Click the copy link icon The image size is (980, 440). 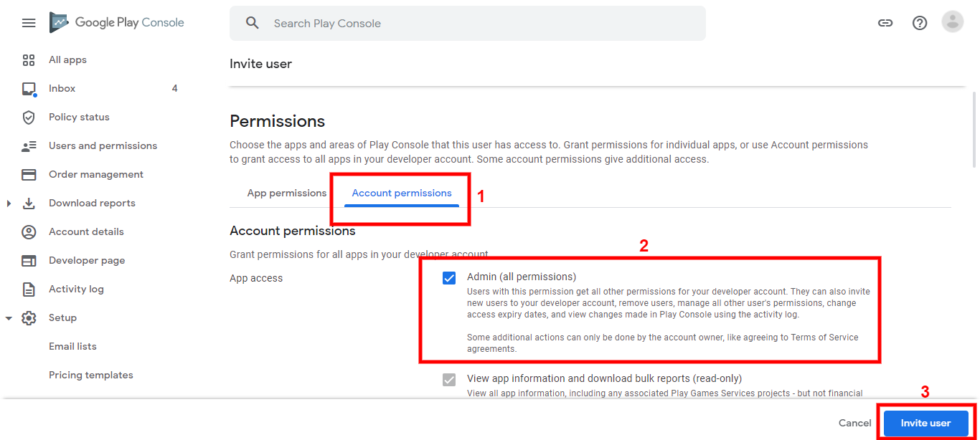[885, 23]
